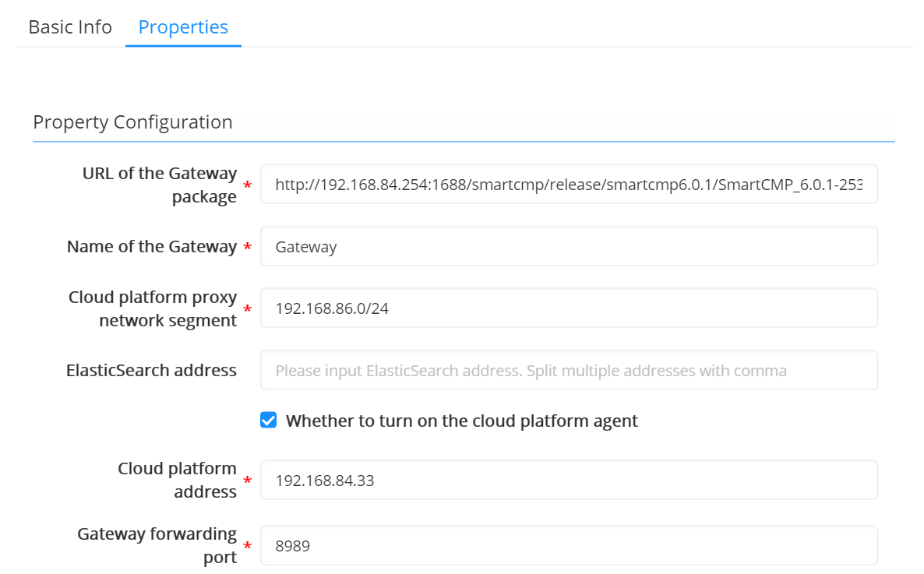Select the Properties tab
Screen dimensions: 924x574
[x=183, y=26]
